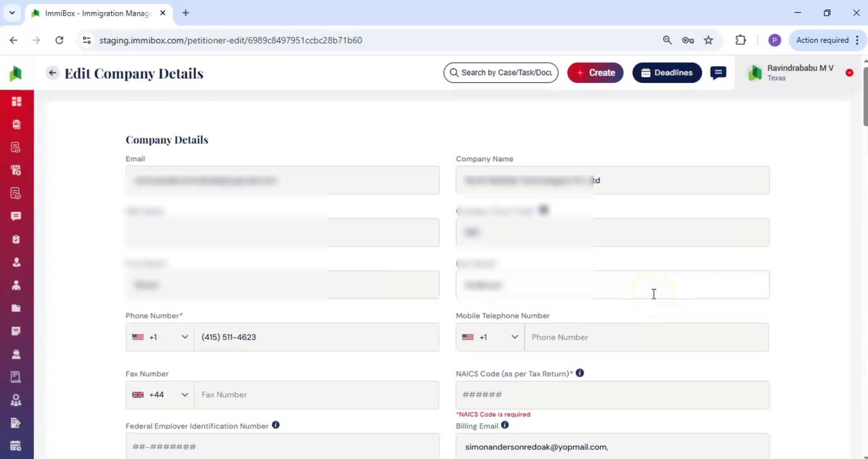This screenshot has width=868, height=459.
Task: Reload the page
Action: click(59, 40)
